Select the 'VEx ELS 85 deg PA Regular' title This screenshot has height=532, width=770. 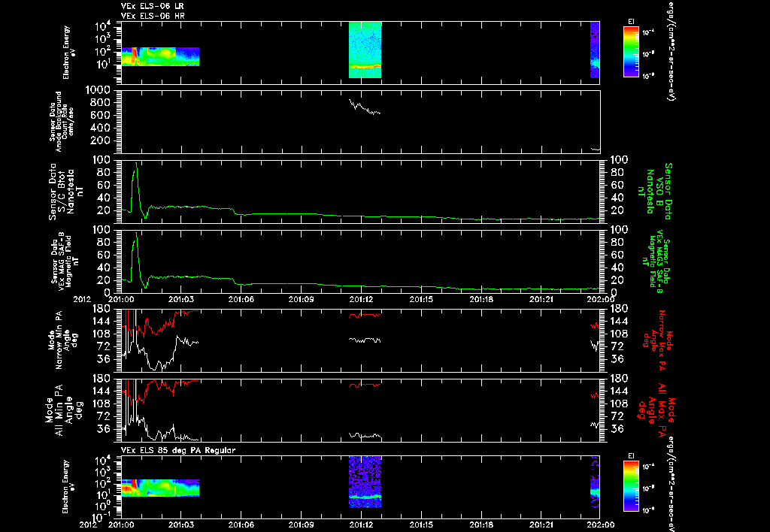178,450
